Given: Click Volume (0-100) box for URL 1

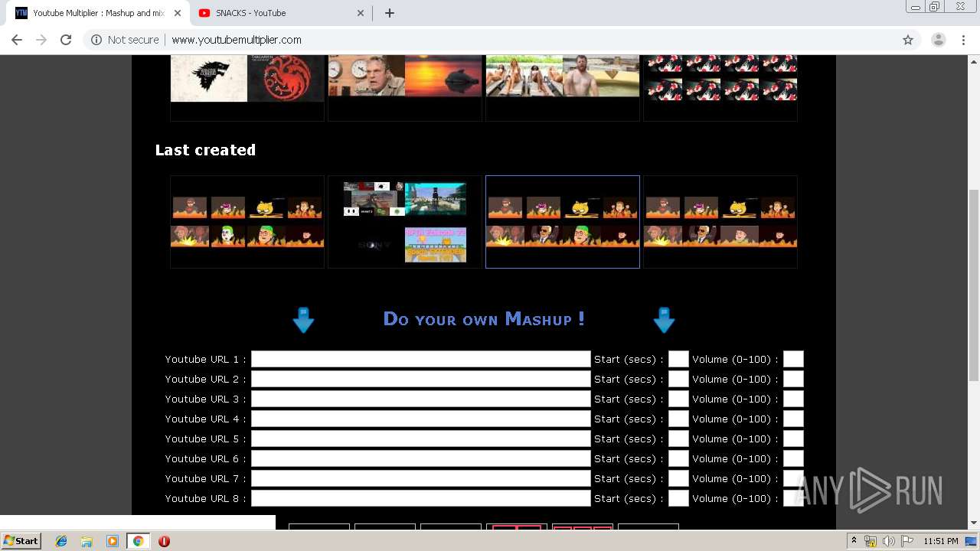Looking at the screenshot, I should pyautogui.click(x=793, y=359).
